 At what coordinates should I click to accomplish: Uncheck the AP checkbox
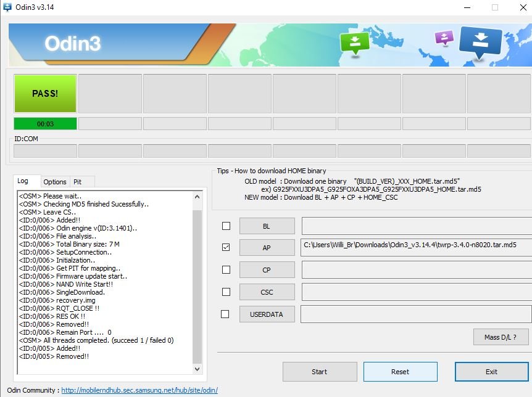pyautogui.click(x=226, y=247)
